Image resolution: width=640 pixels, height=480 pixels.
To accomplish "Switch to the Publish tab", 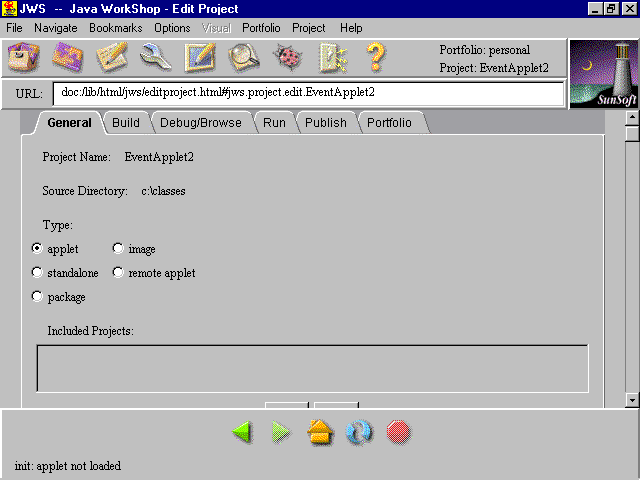I will [326, 122].
